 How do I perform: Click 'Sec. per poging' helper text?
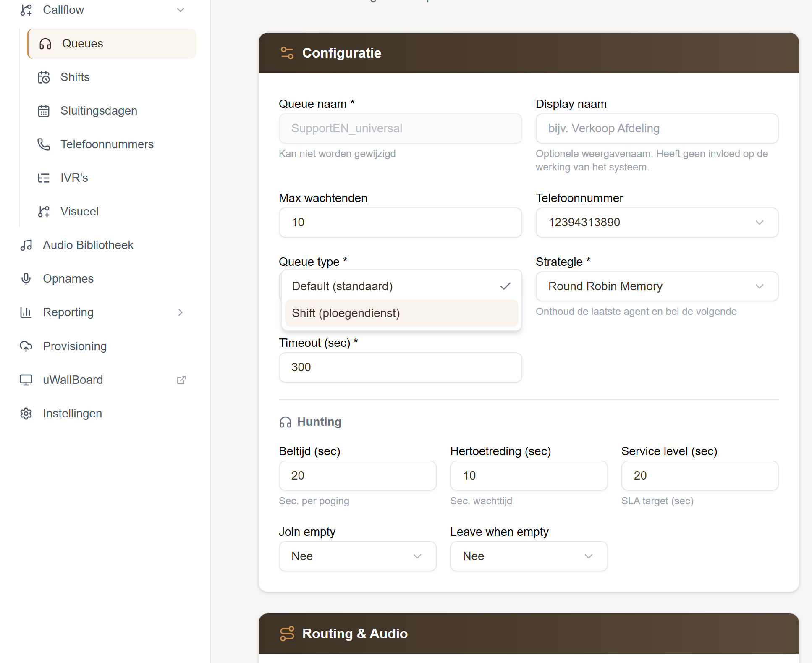point(314,501)
